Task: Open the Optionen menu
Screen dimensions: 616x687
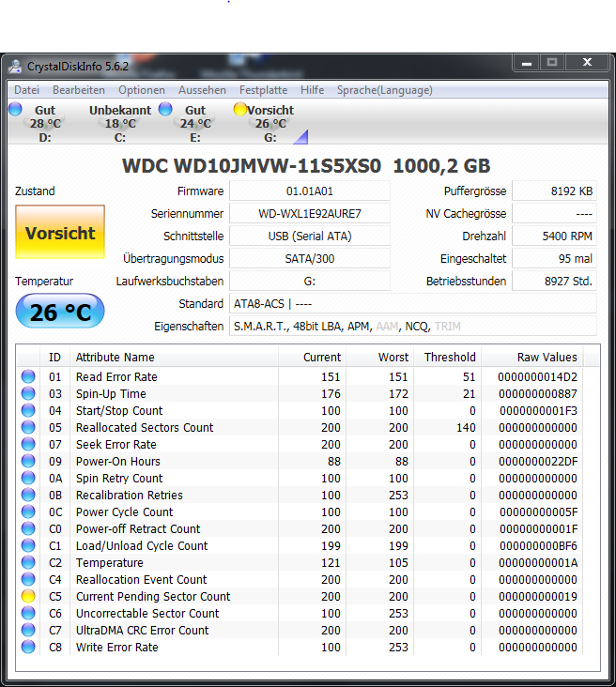Action: [142, 90]
